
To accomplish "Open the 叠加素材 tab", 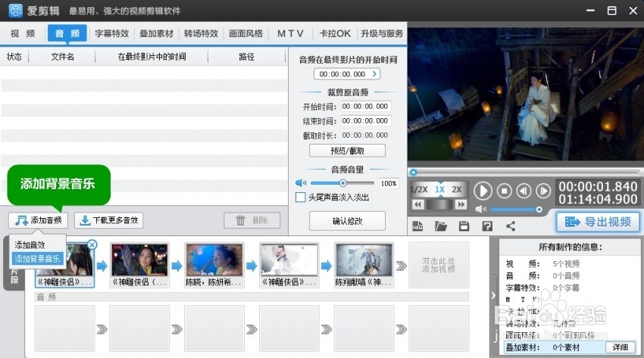I will click(x=156, y=33).
